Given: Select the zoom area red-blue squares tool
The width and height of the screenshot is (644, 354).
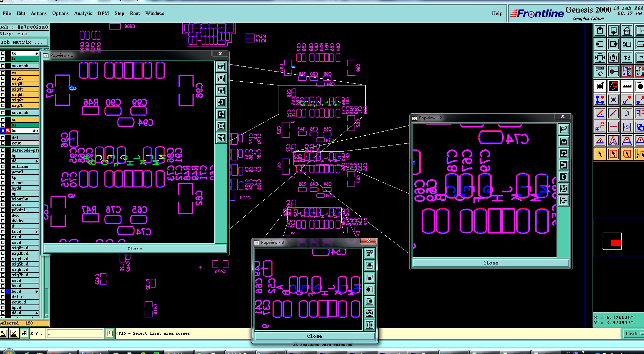Looking at the screenshot, I should point(613,86).
